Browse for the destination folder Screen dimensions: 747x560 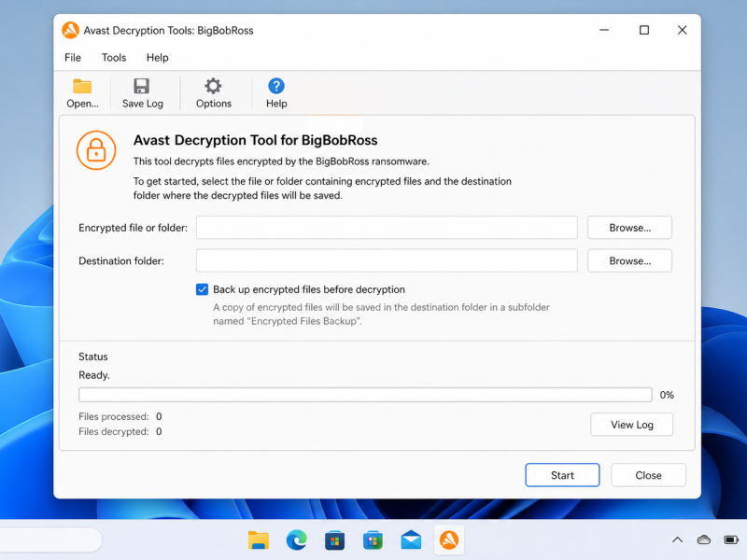click(629, 261)
